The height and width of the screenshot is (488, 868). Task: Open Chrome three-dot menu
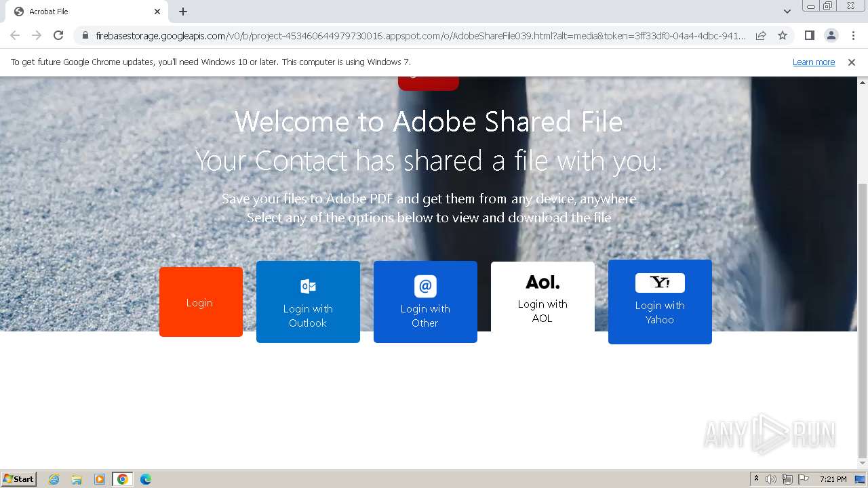click(853, 35)
